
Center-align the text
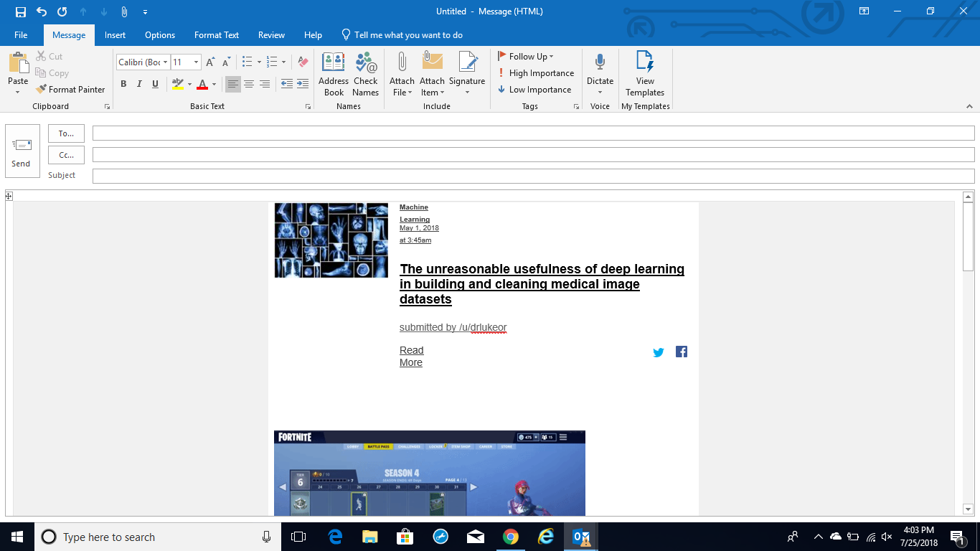(249, 84)
